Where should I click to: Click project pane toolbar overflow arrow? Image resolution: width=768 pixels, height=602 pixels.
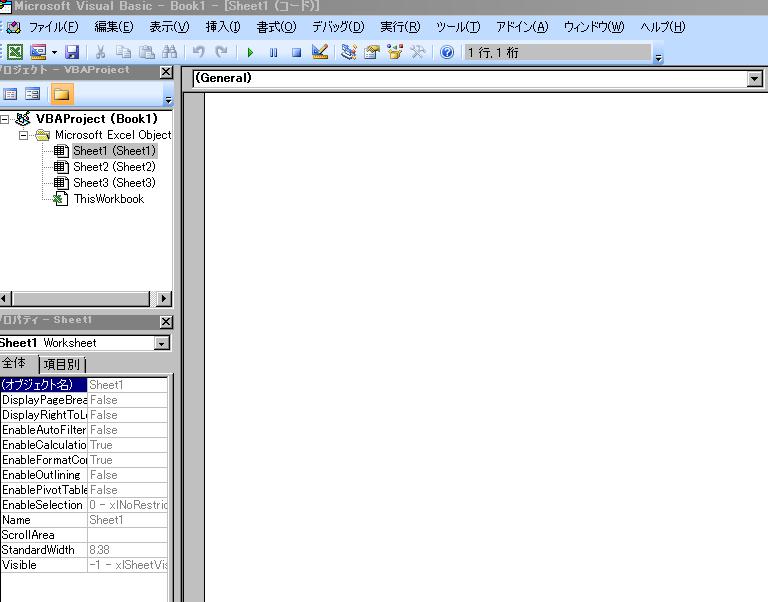click(168, 100)
